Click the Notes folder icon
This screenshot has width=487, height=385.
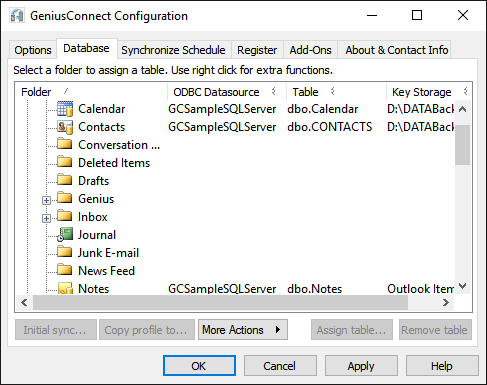65,288
